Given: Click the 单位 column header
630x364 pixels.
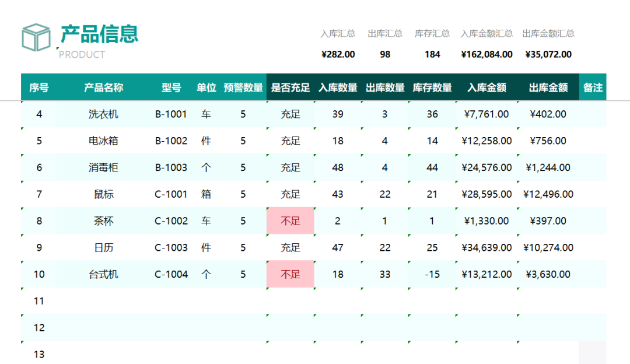Looking at the screenshot, I should coord(206,87).
